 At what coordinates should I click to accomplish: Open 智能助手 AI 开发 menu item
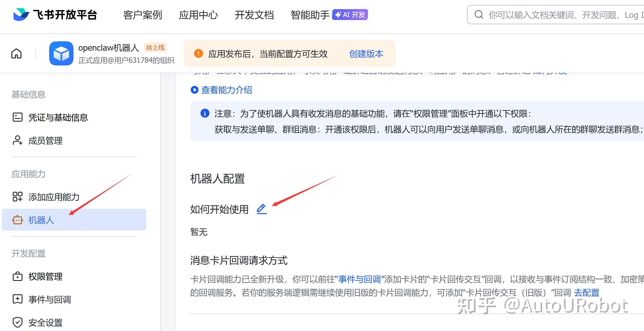click(x=329, y=15)
